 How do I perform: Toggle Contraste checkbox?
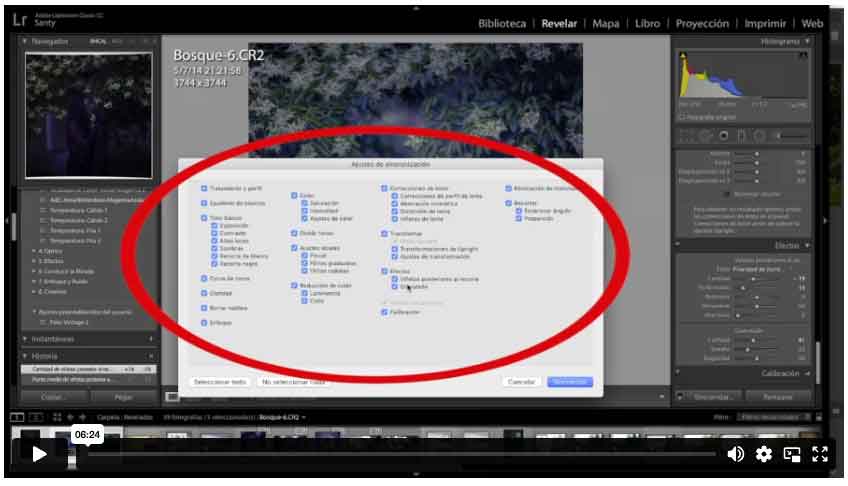tap(214, 233)
